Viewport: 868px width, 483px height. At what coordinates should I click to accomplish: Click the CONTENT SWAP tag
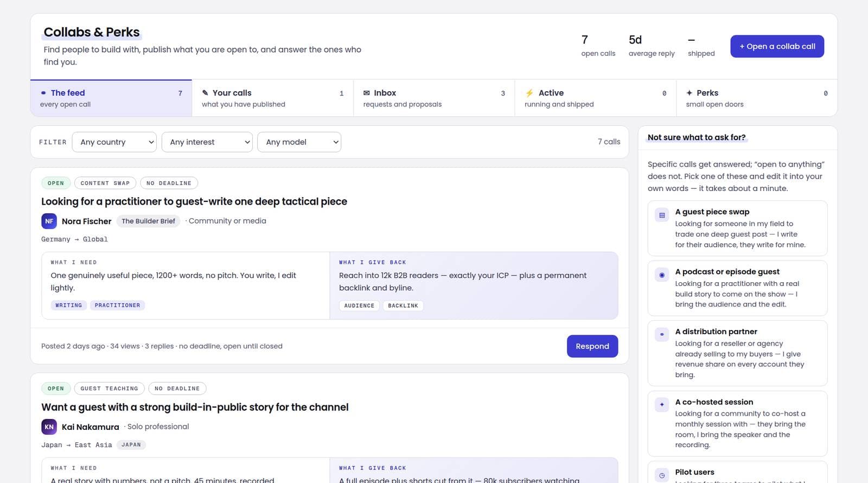coord(105,183)
